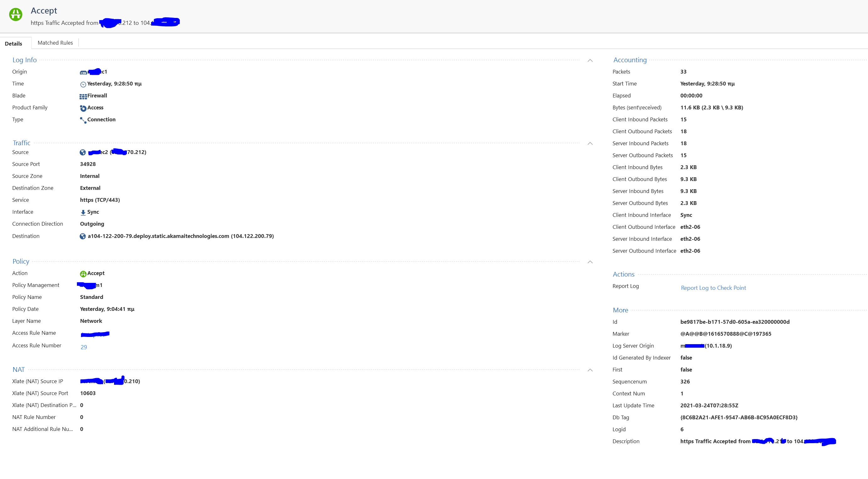The height and width of the screenshot is (479, 868).
Task: Click the Firewall blade icon
Action: point(83,96)
